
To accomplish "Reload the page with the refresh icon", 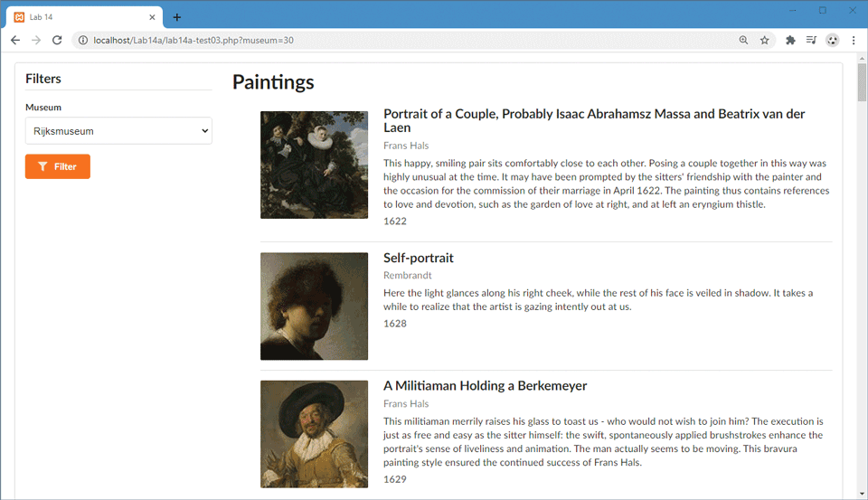I will pyautogui.click(x=57, y=41).
